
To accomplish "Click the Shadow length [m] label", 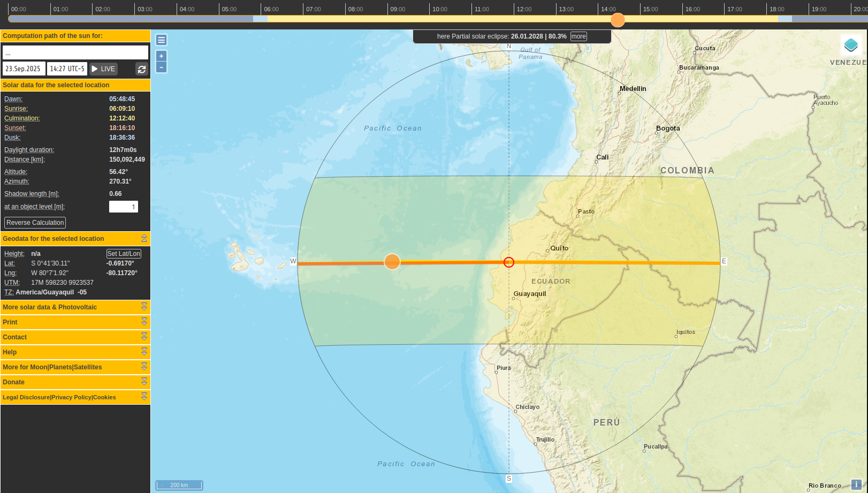I will (32, 194).
